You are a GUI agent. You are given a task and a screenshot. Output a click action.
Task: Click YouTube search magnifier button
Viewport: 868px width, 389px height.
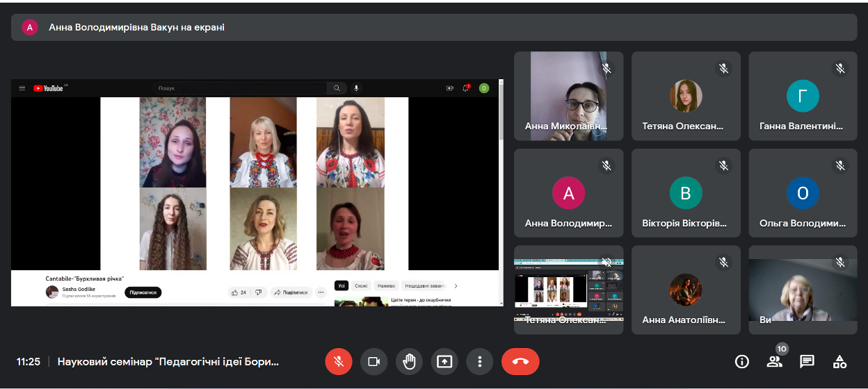pos(337,88)
